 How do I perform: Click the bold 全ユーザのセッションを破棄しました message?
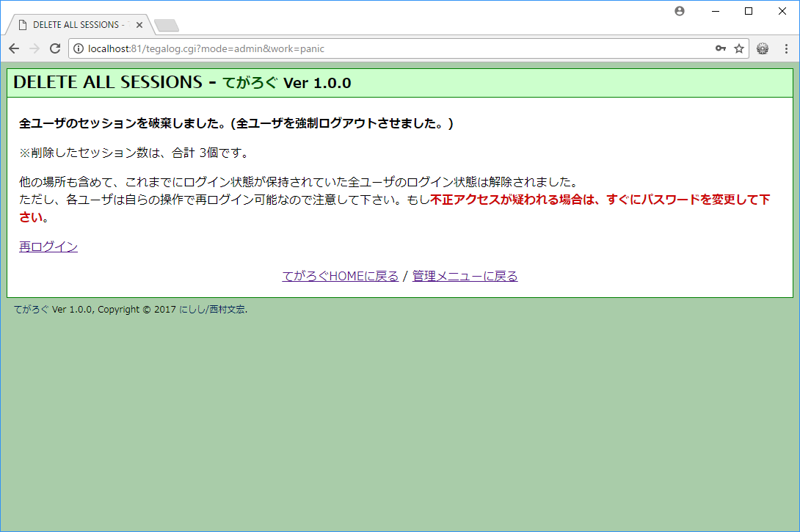(x=236, y=123)
